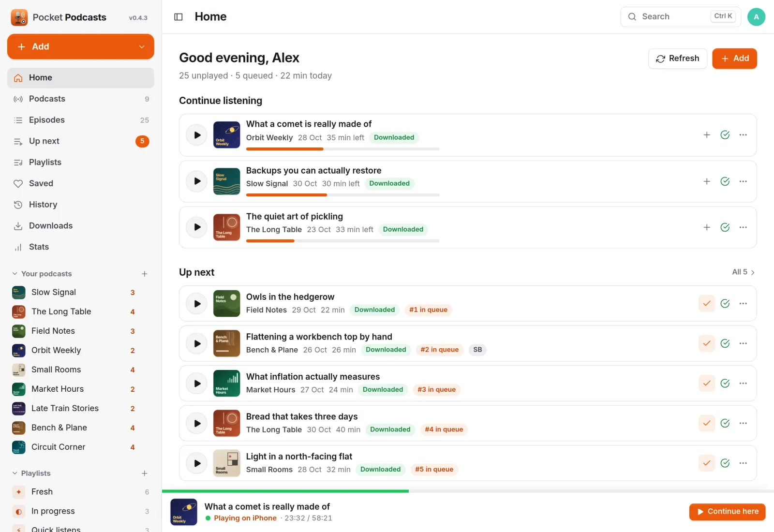This screenshot has height=532, width=774.
Task: Click the Refresh button
Action: point(677,59)
